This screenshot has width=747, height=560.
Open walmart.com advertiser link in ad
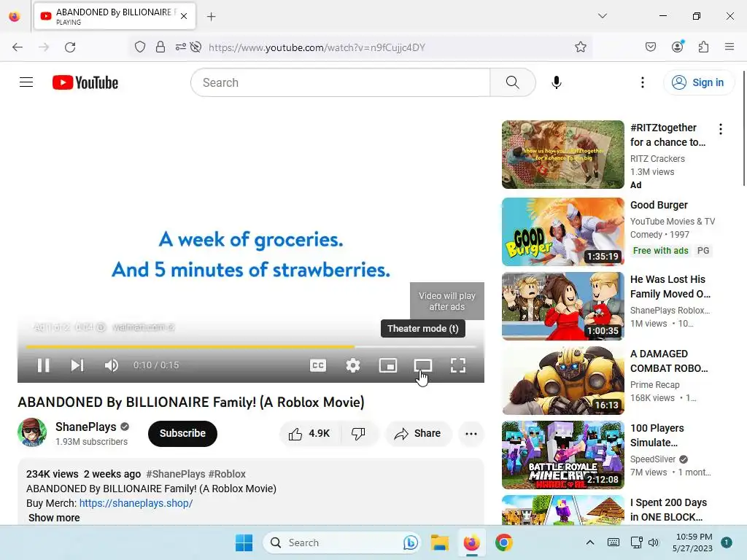(x=143, y=327)
